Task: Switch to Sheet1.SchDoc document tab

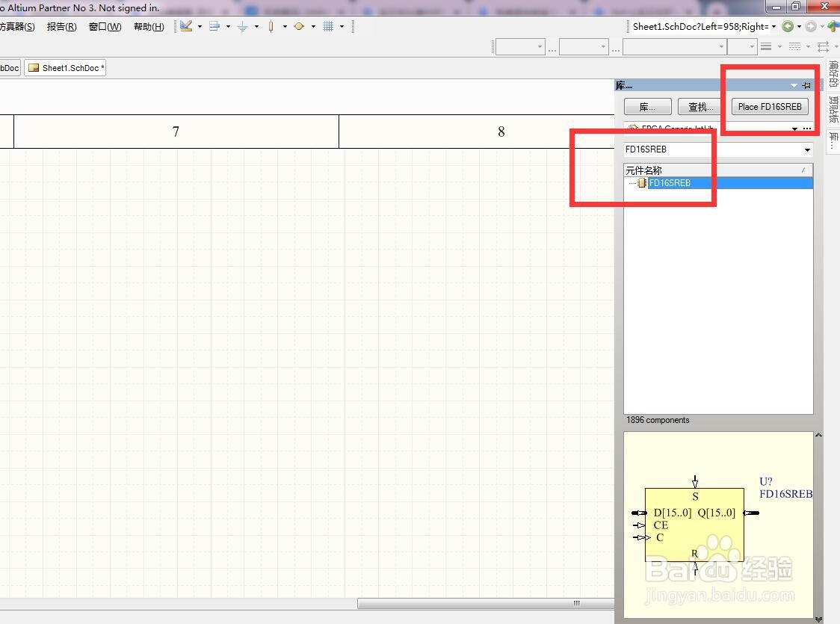Action: coord(65,68)
